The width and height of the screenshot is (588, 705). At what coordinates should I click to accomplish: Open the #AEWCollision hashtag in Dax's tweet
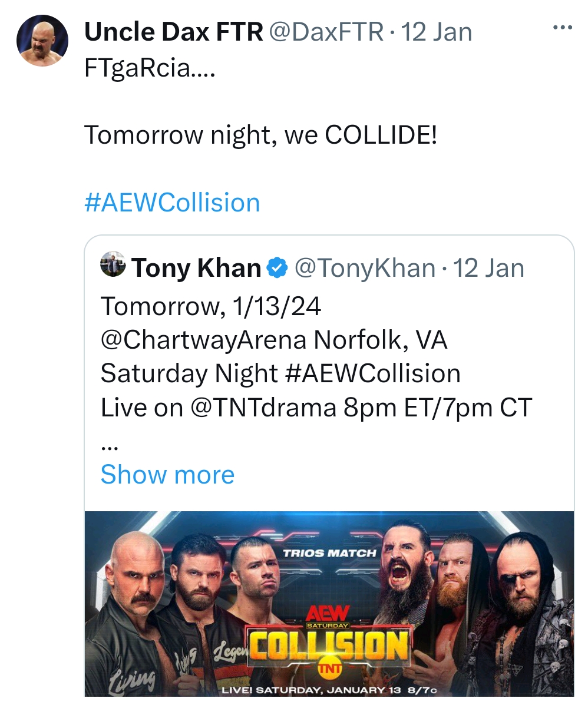(x=172, y=203)
